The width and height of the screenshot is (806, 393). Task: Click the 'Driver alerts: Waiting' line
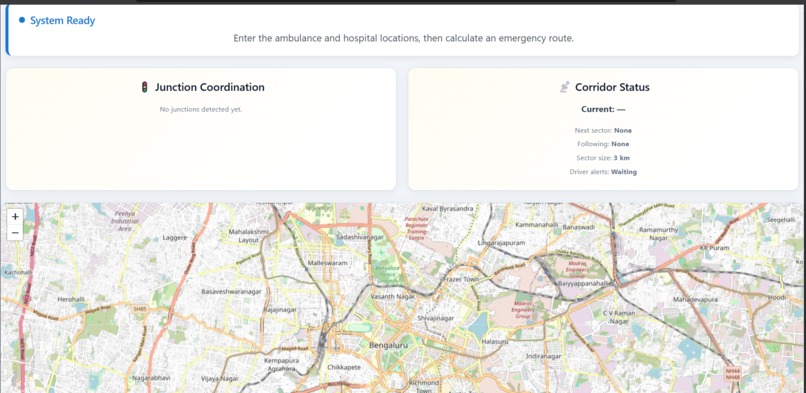pyautogui.click(x=603, y=172)
